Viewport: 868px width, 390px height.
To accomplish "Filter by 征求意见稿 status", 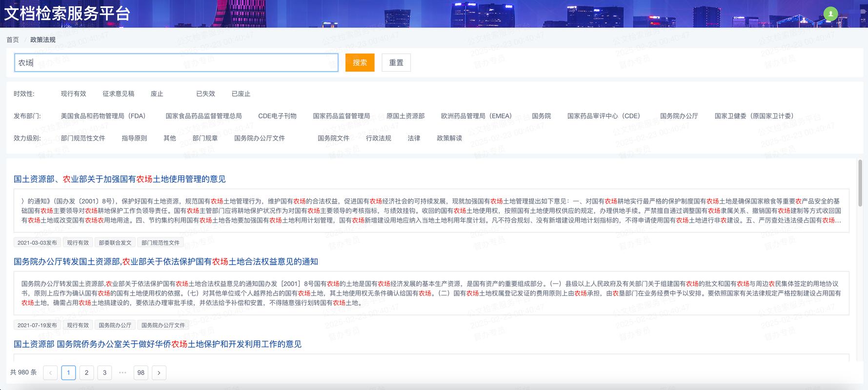I will [118, 94].
